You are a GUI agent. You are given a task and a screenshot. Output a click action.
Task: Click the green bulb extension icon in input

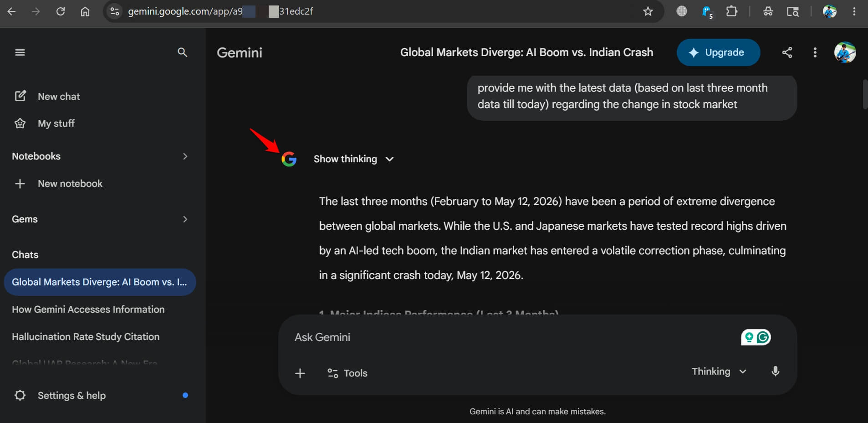click(x=749, y=337)
